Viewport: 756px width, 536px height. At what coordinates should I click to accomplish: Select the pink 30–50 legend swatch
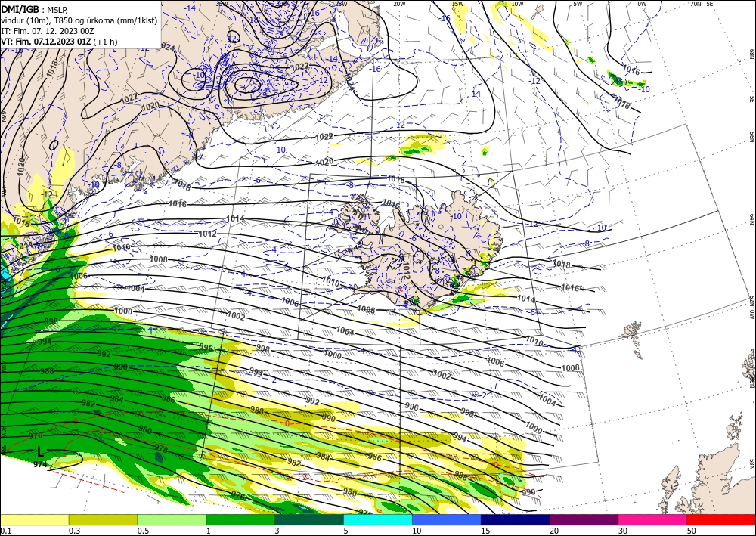tap(653, 519)
